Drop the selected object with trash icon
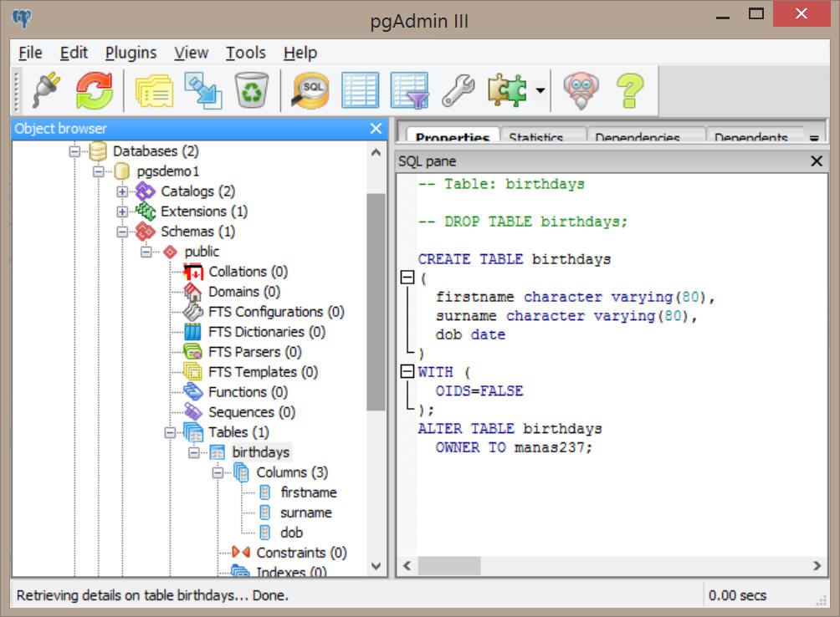Image resolution: width=840 pixels, height=617 pixels. [x=251, y=90]
